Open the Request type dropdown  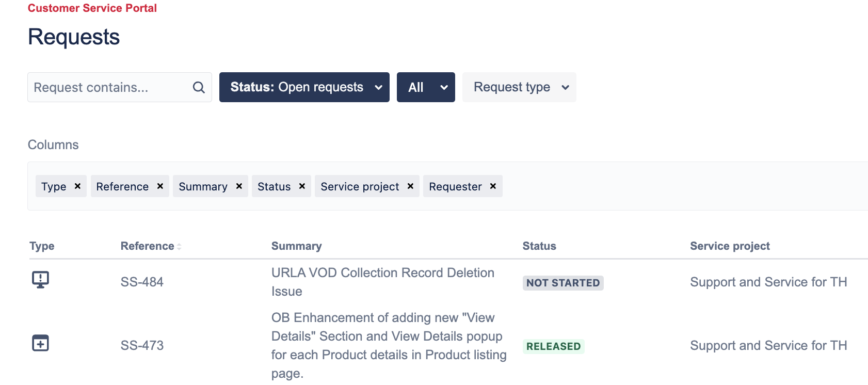(519, 87)
